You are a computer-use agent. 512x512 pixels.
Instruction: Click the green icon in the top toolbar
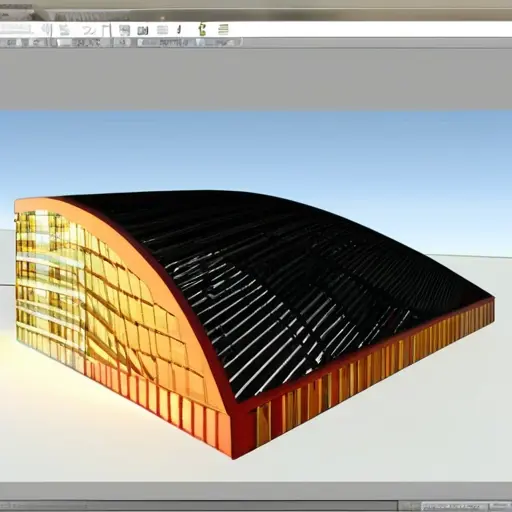pos(202,29)
